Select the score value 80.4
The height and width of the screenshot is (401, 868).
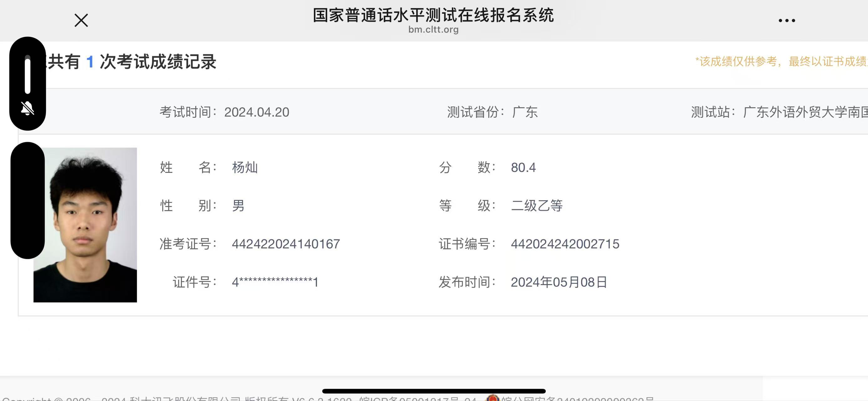pyautogui.click(x=523, y=168)
